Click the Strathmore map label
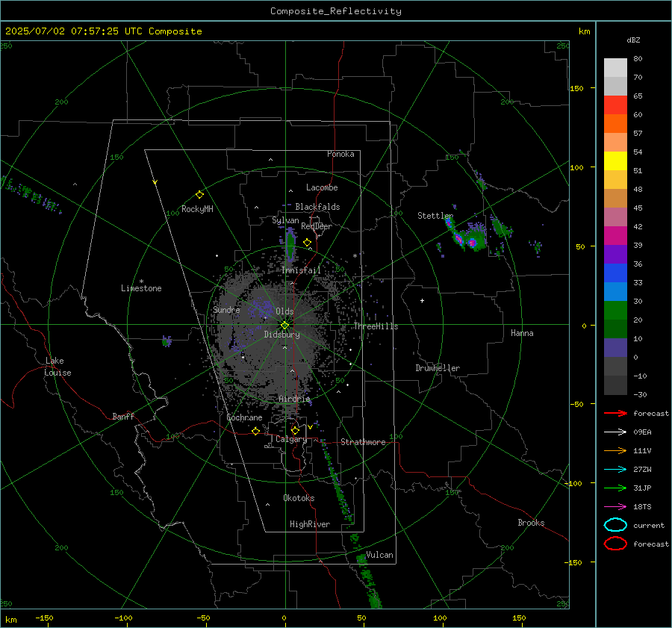This screenshot has height=628, width=672. pyautogui.click(x=363, y=442)
